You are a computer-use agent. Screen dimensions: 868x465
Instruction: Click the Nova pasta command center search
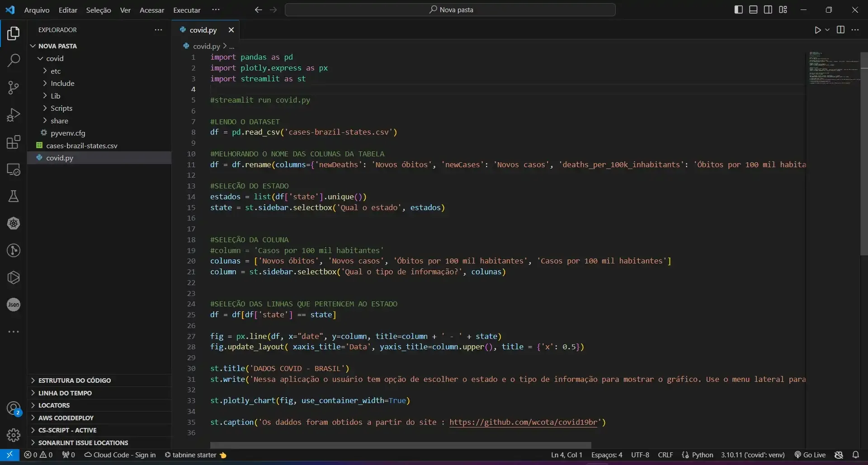[450, 10]
